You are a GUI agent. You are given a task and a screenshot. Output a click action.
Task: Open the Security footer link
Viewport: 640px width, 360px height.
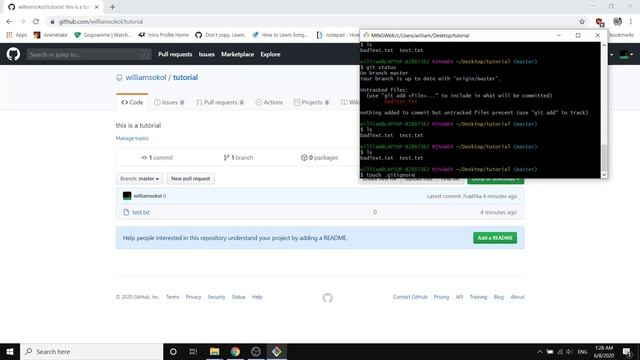pyautogui.click(x=216, y=297)
